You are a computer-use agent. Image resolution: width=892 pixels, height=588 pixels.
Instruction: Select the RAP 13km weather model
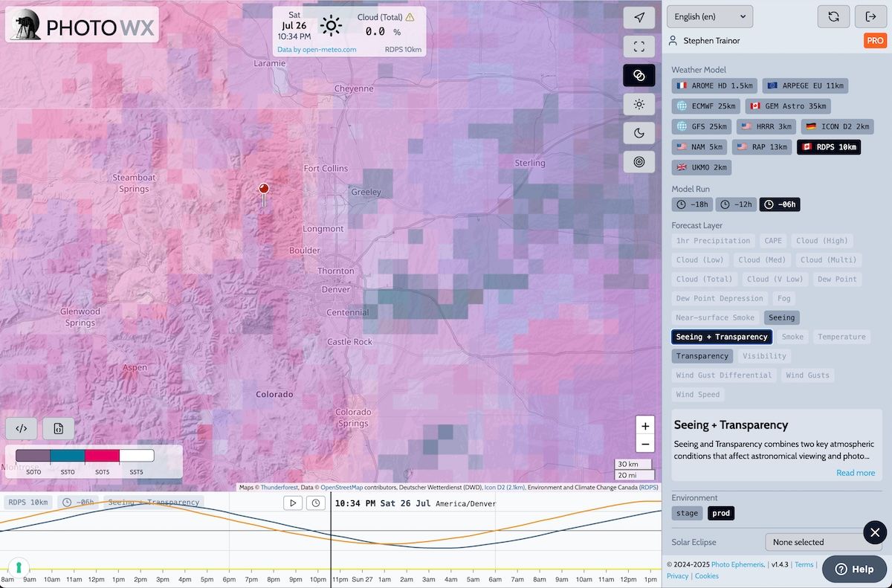[x=761, y=147]
